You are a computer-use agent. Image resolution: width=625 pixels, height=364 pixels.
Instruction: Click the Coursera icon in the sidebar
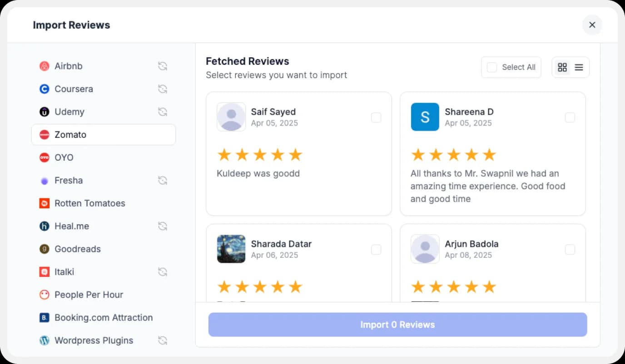(x=44, y=89)
